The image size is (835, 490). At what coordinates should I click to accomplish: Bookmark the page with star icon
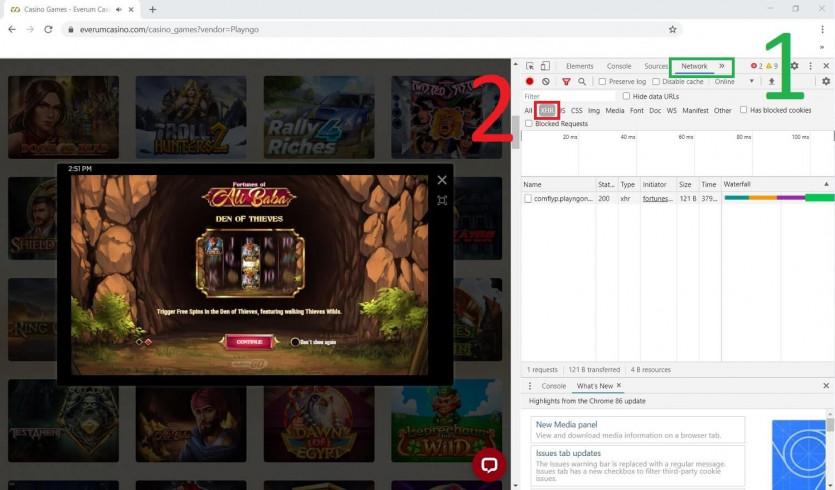click(672, 30)
